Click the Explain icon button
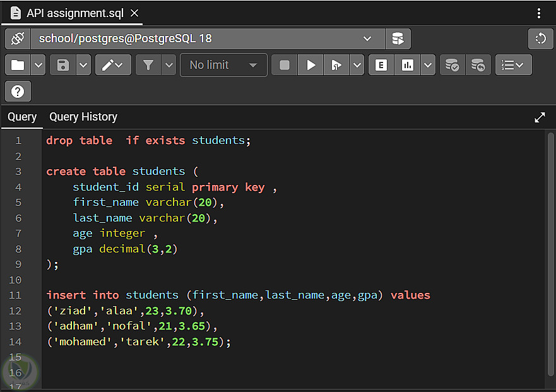The image size is (556, 392). point(381,65)
